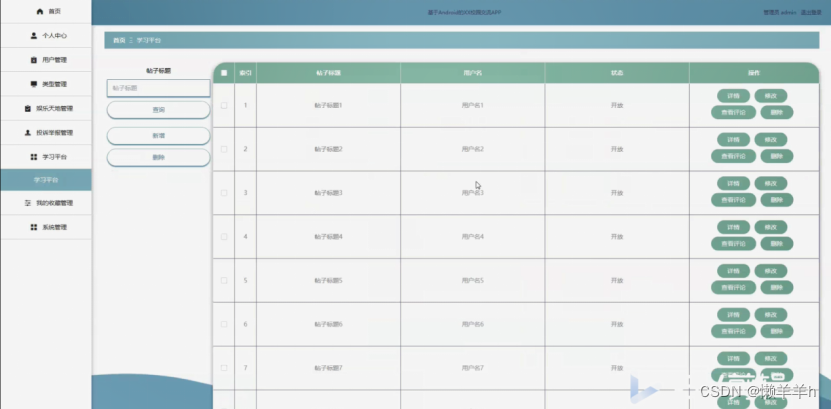831x409 pixels.
Task: Open 详情 for row 帖子标题3
Action: (x=733, y=183)
